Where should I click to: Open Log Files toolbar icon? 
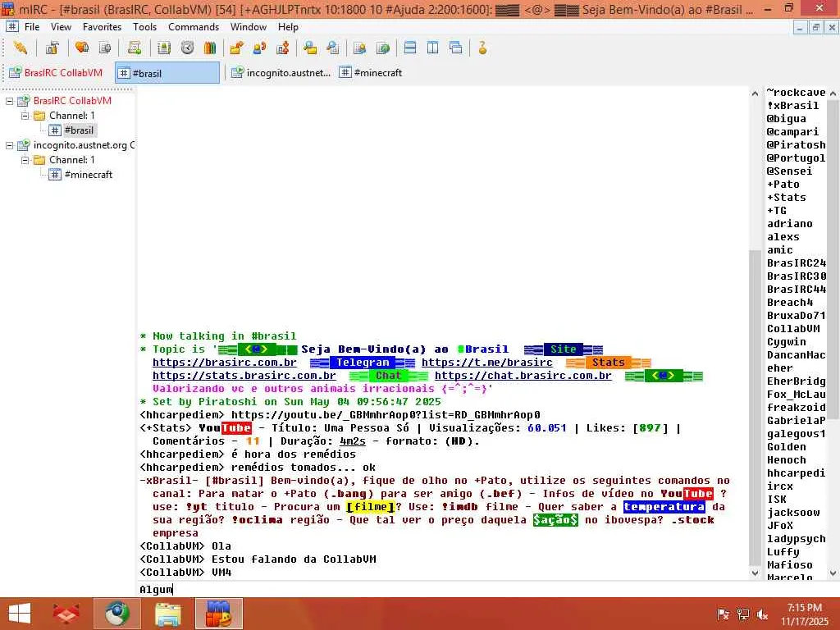(333, 48)
